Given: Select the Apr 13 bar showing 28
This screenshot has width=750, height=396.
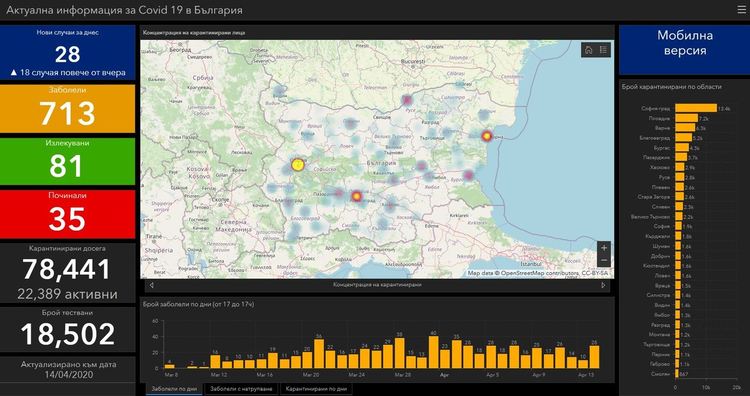Looking at the screenshot, I should coord(594,357).
